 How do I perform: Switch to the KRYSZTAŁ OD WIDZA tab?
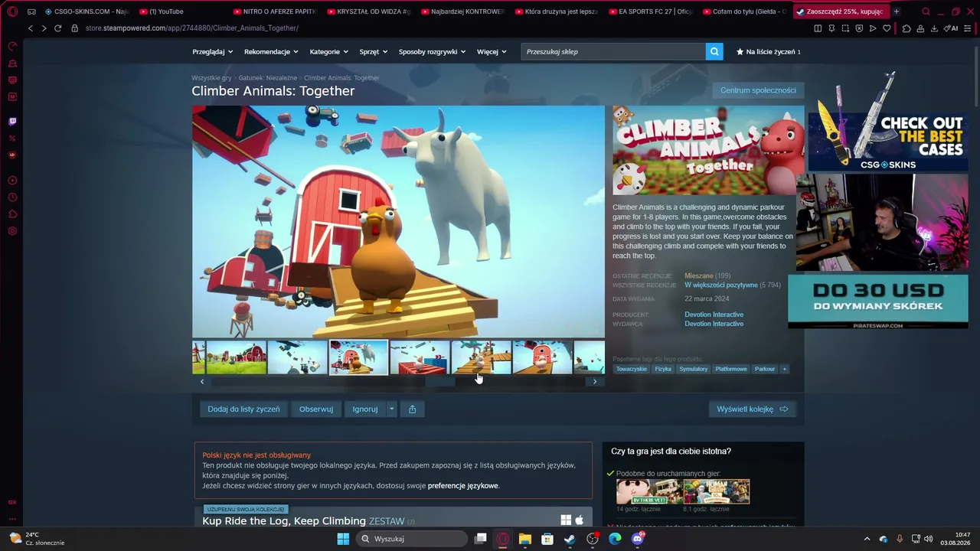coord(368,11)
